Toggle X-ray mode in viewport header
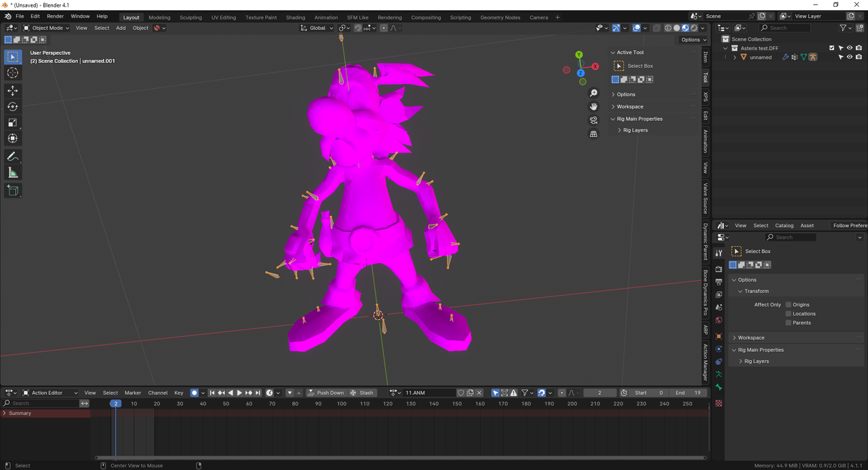The image size is (868, 470). click(656, 28)
